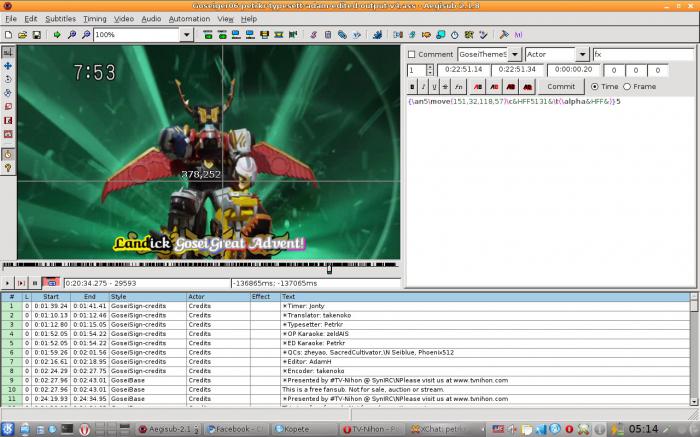Viewport: 700px width, 437px height.
Task: Open the Shift Times clock icon
Action: 454,34
